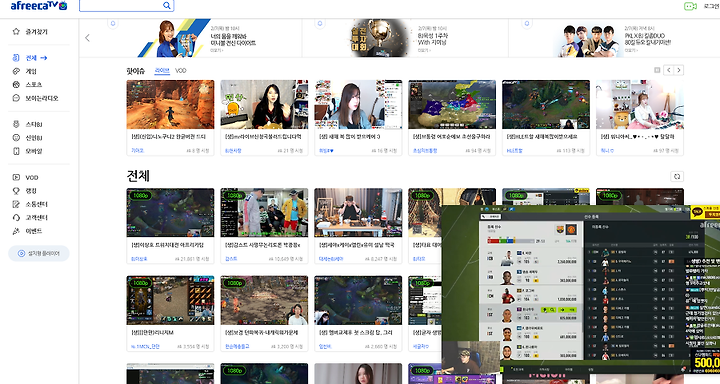Image resolution: width=720 pixels, height=384 pixels.
Task: Open the 신입BJ item in sidebar
Action: [x=28, y=137]
